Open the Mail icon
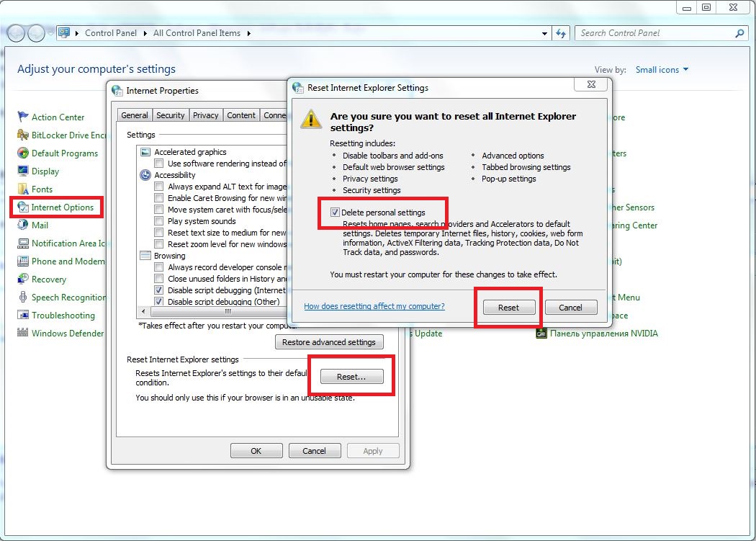 (22, 225)
